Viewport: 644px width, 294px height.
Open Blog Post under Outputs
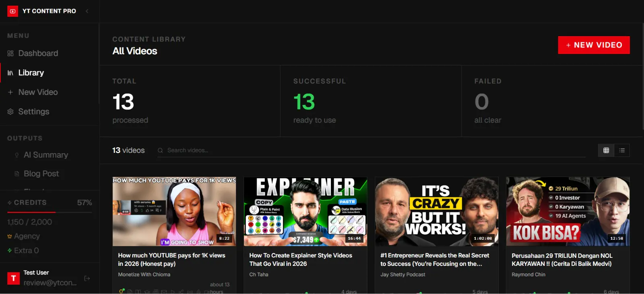click(x=41, y=174)
